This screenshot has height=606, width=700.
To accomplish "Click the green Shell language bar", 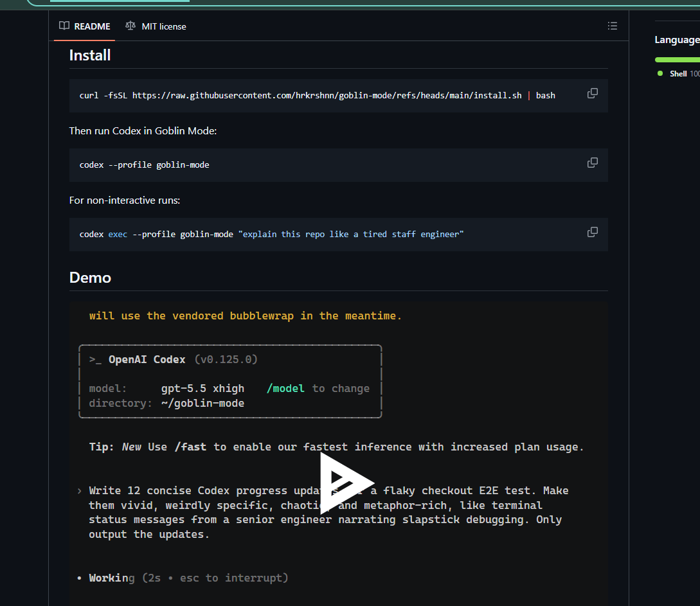I will tap(678, 59).
